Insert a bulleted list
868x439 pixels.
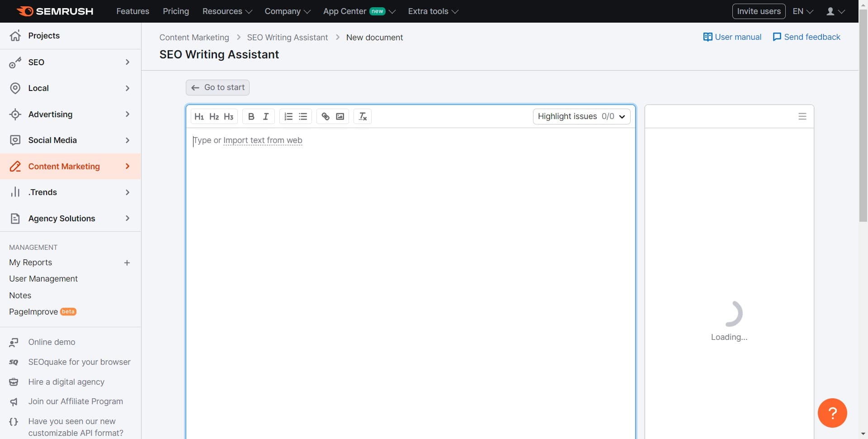tap(303, 117)
